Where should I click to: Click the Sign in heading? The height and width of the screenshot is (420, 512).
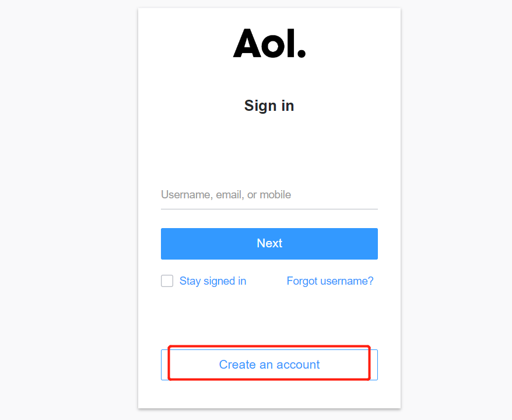269,106
